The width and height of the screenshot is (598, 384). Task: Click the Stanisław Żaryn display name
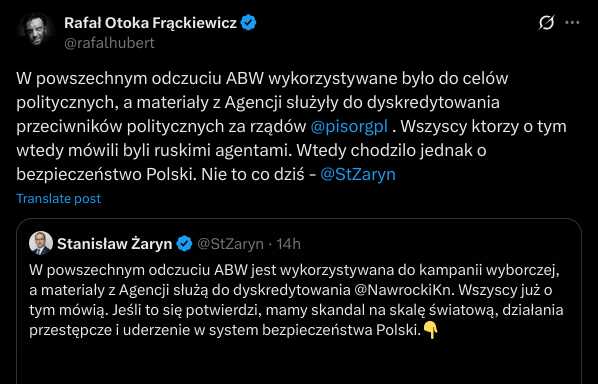click(115, 244)
